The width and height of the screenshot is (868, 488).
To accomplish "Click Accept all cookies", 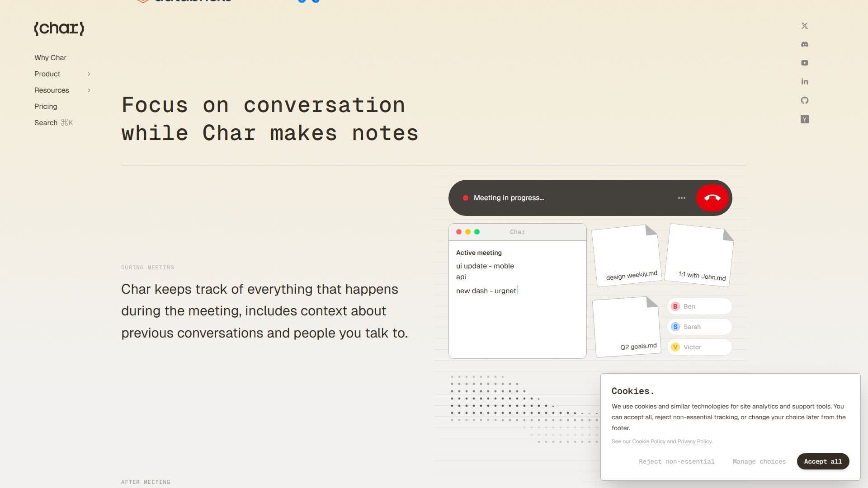I will tap(823, 461).
